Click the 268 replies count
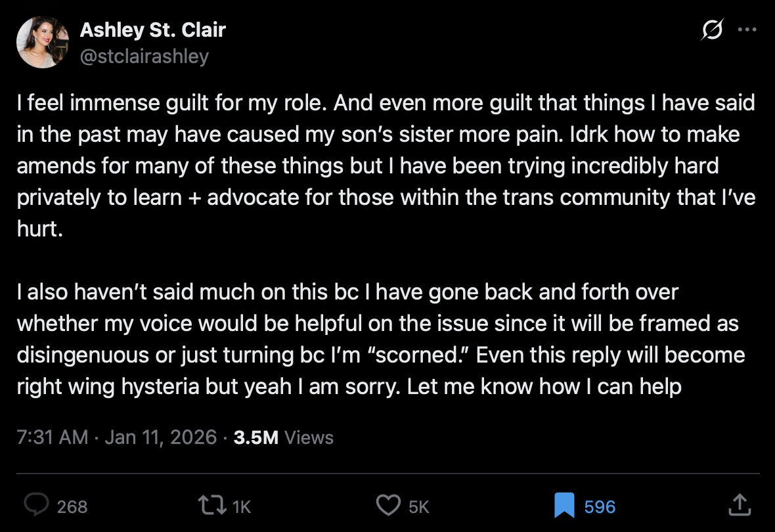Viewport: 775px width, 532px height. (x=72, y=506)
